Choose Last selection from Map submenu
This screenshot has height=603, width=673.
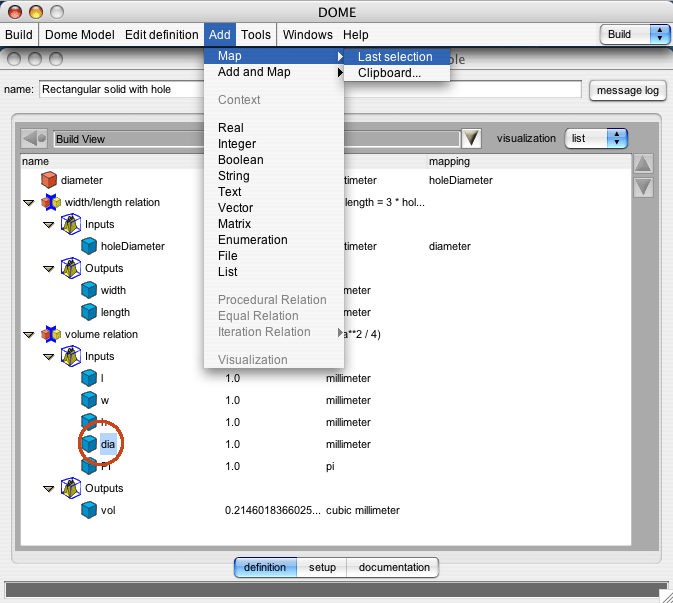tap(397, 57)
